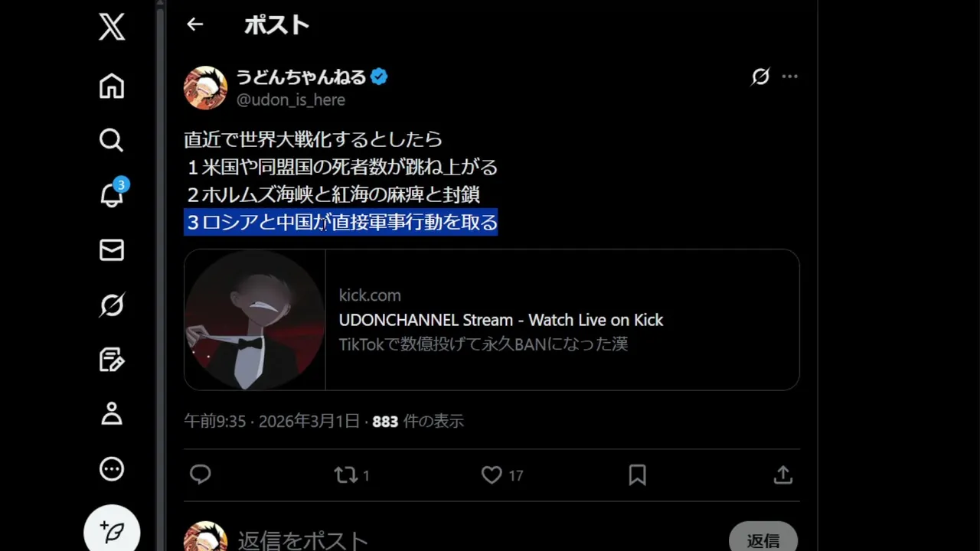Toggle bookmark on the post
Image resolution: width=980 pixels, height=551 pixels.
pos(637,475)
